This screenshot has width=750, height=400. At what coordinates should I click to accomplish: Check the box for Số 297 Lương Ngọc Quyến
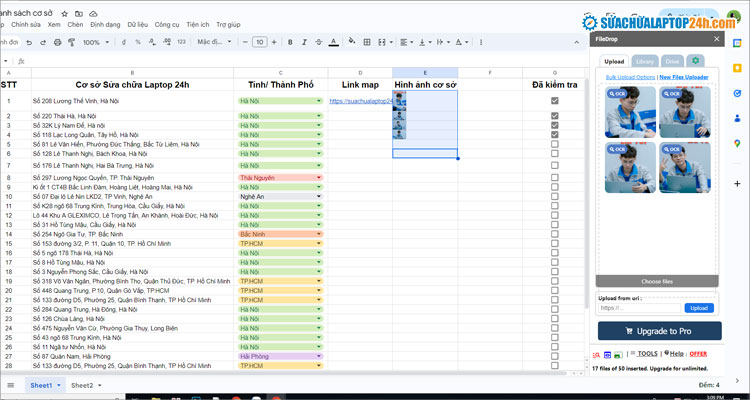pyautogui.click(x=555, y=177)
